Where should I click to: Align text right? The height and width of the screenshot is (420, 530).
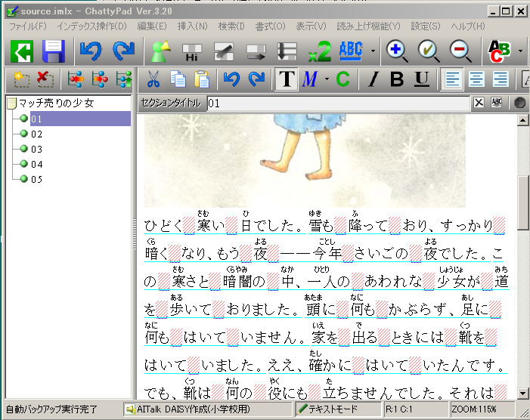pyautogui.click(x=501, y=79)
